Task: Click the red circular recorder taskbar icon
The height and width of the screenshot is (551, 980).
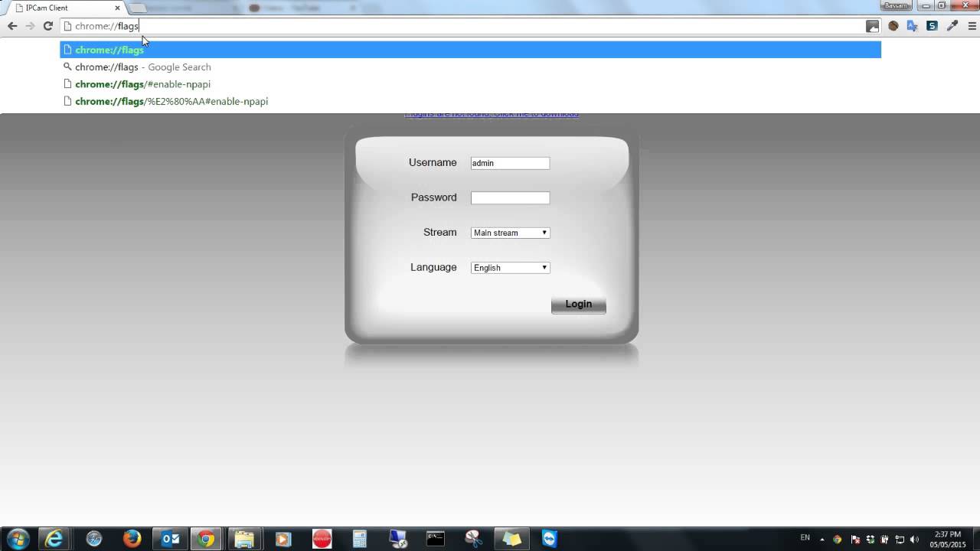Action: 322,539
